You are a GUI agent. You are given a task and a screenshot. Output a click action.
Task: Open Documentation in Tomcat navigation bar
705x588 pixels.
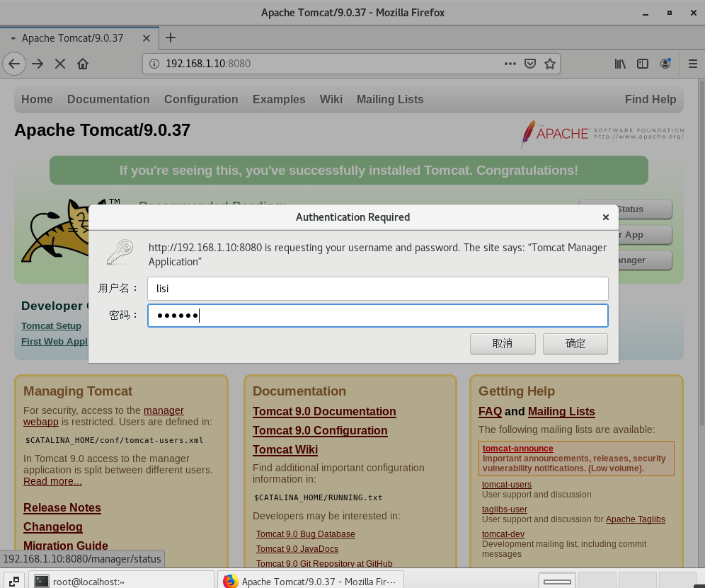click(108, 99)
